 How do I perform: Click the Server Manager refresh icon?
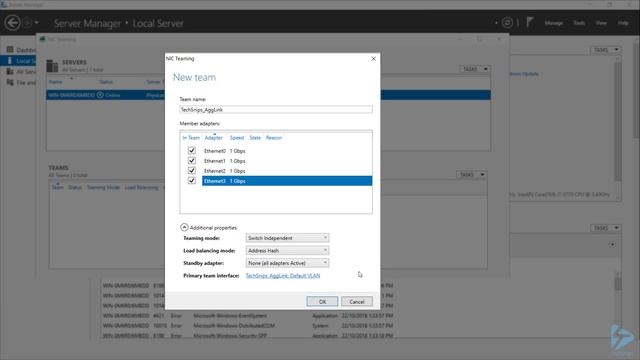[x=507, y=23]
